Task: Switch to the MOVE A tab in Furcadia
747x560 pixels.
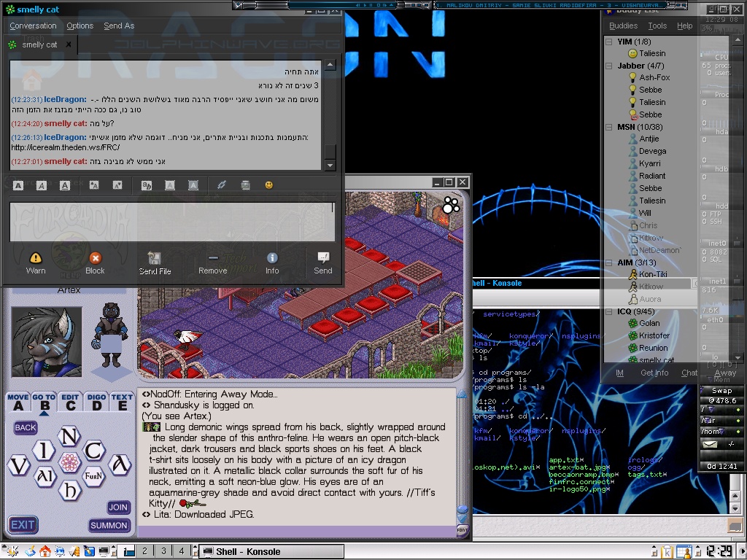Action: click(18, 402)
